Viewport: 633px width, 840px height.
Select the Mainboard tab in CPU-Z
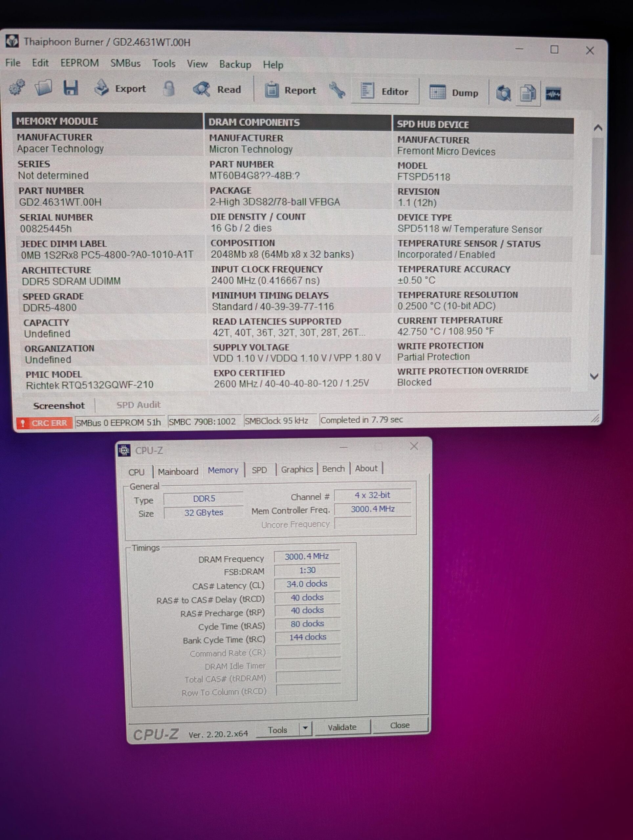(178, 472)
